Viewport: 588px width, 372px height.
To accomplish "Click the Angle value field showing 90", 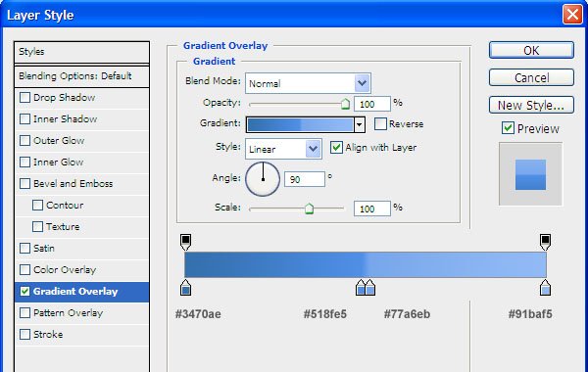I will [305, 179].
